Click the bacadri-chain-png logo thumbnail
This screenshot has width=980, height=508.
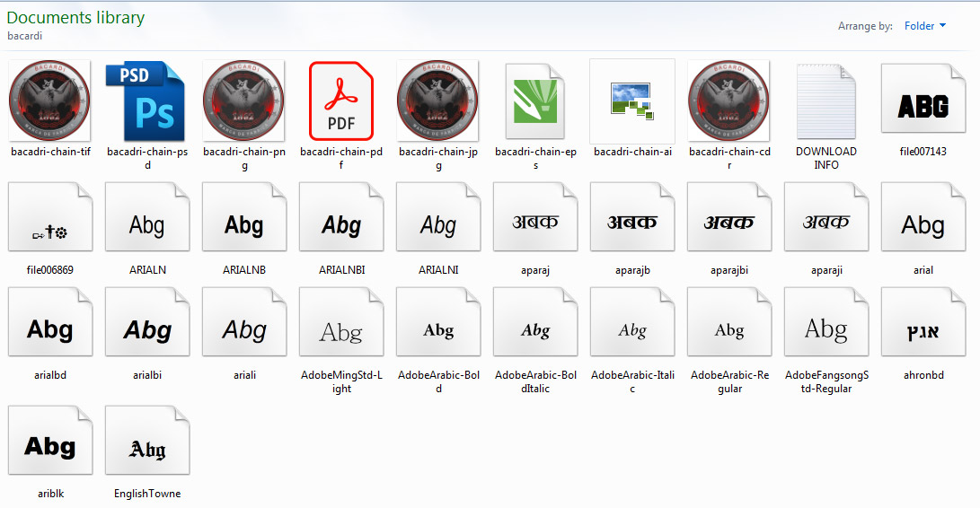pos(244,101)
